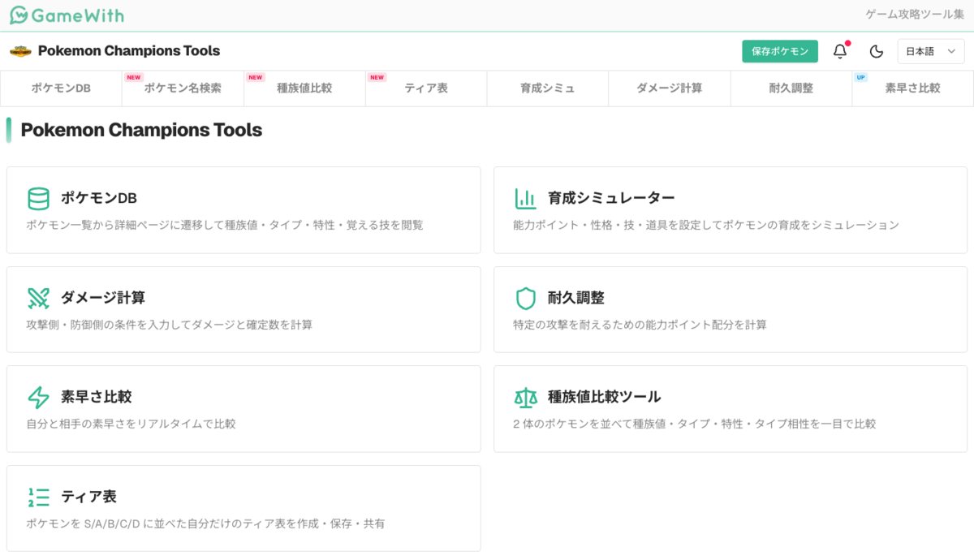Switch to 種族値比較 tab

(304, 88)
